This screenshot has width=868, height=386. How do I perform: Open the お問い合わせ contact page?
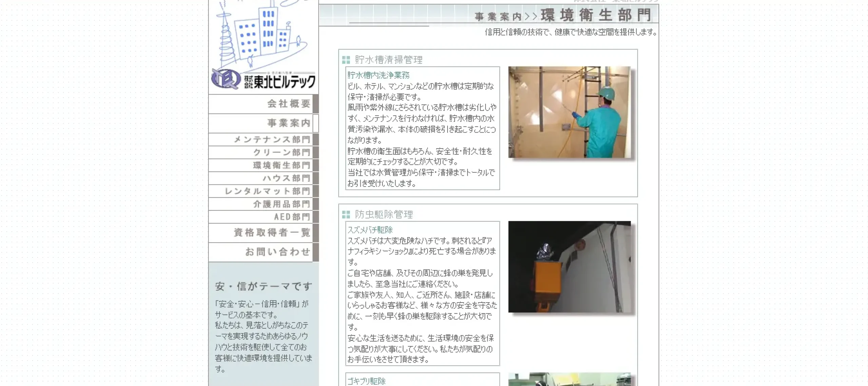coord(263,252)
